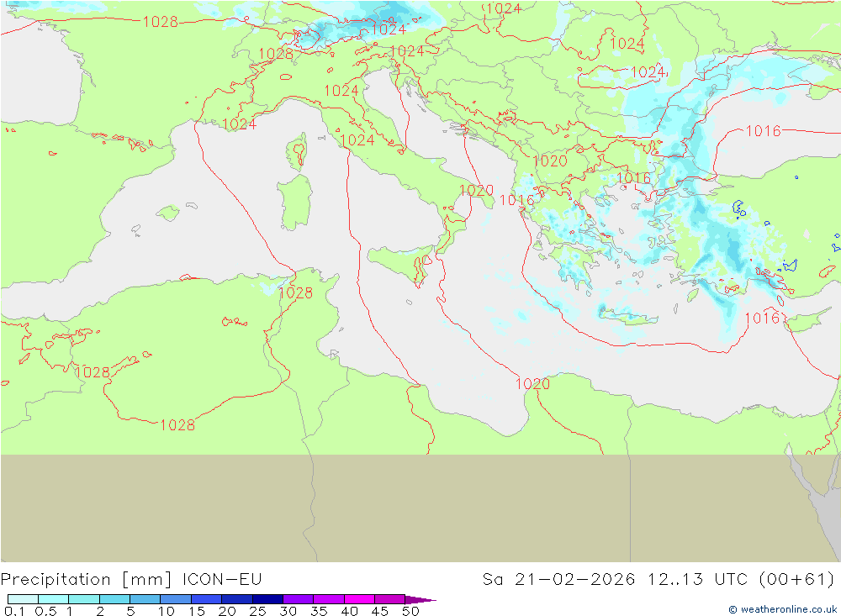Click the 'ICON-EU' model name

tap(222, 580)
